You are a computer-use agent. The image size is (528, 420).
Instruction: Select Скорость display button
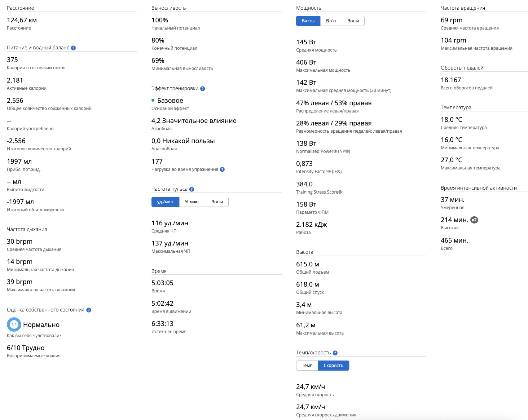(x=333, y=366)
